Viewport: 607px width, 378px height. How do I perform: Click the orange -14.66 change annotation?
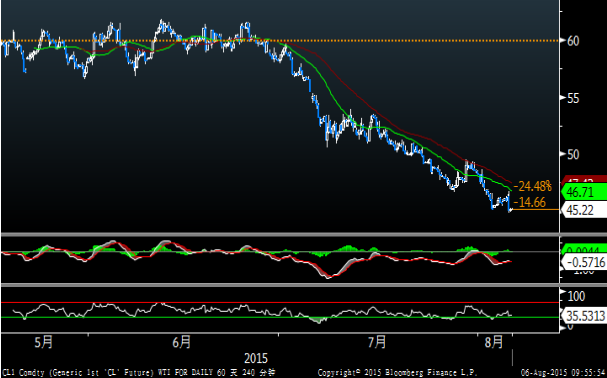pos(529,202)
